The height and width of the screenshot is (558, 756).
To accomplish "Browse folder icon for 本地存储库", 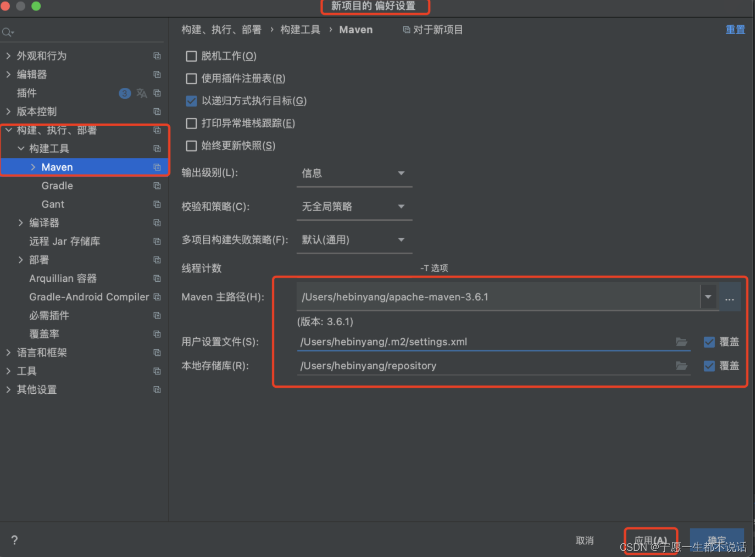I will [x=682, y=366].
